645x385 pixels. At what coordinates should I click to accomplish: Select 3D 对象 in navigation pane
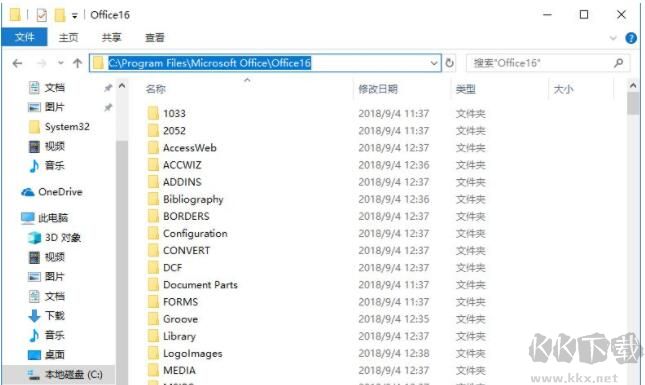pos(63,238)
